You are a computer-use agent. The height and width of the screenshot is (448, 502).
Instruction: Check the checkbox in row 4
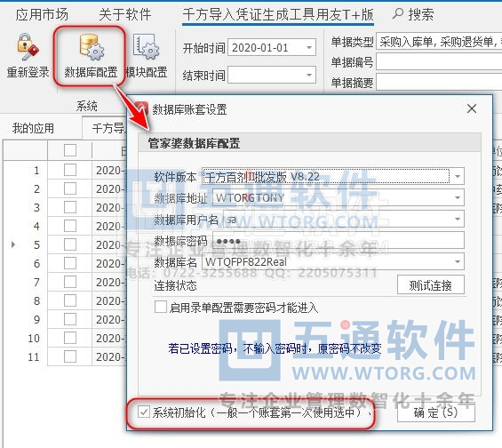pyautogui.click(x=70, y=226)
